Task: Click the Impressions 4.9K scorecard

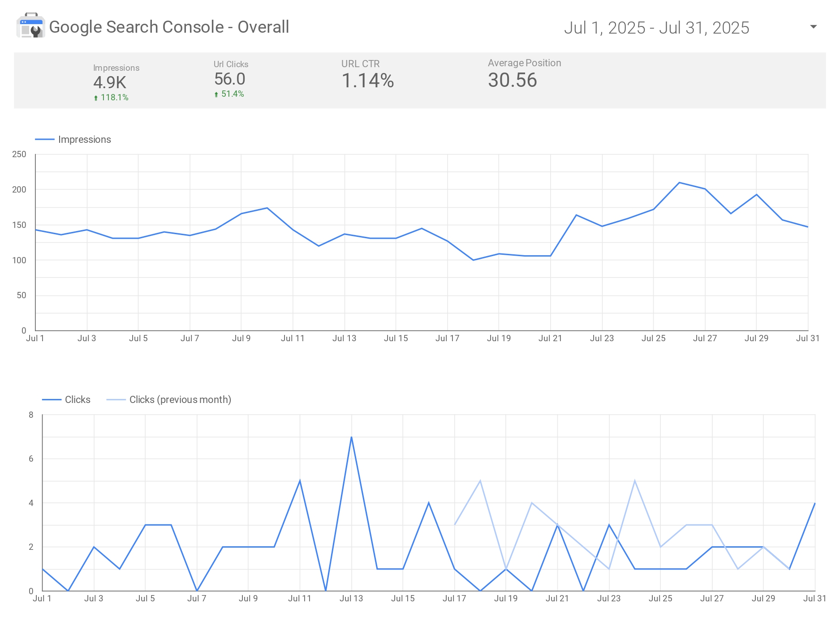Action: (116, 82)
